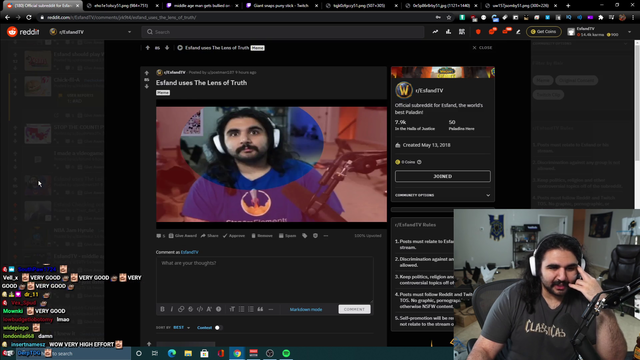Open more formatting options in editor
The width and height of the screenshot is (640, 360).
(x=271, y=309)
